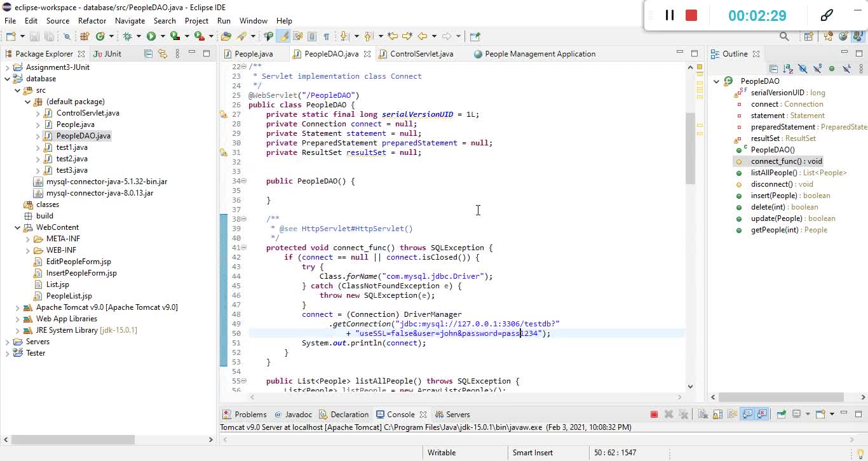Click the recorder red stop button
Screen dimensions: 868x461
pyautogui.click(x=691, y=15)
